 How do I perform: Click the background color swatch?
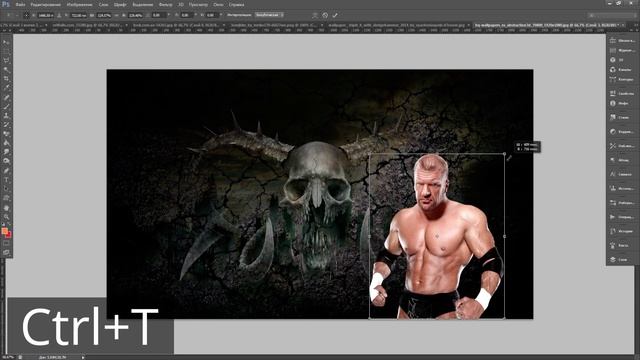click(9, 235)
